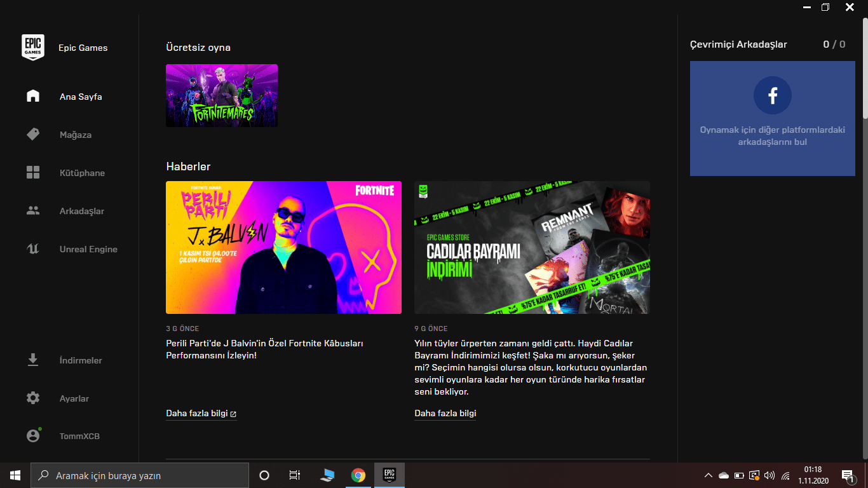
Task: Click the Facebook icon to find friends
Action: (773, 96)
